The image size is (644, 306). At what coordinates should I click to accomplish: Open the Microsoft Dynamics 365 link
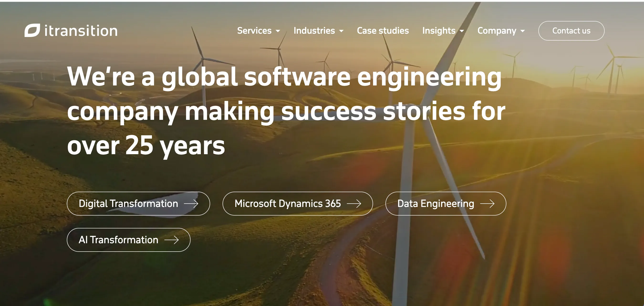click(x=297, y=204)
